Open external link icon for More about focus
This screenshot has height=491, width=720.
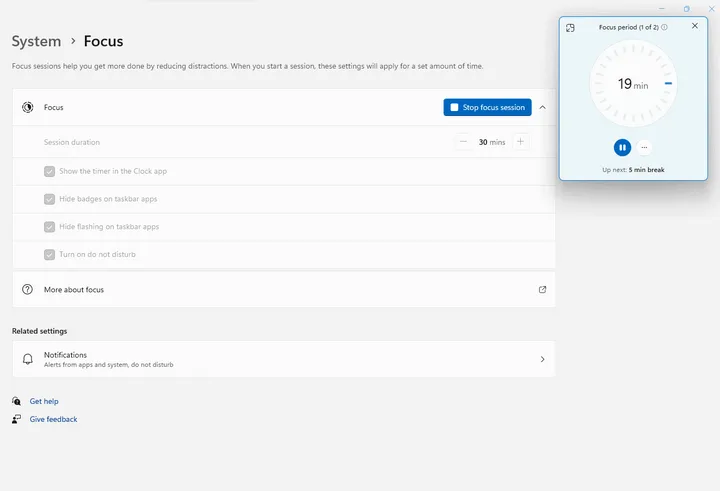click(542, 289)
